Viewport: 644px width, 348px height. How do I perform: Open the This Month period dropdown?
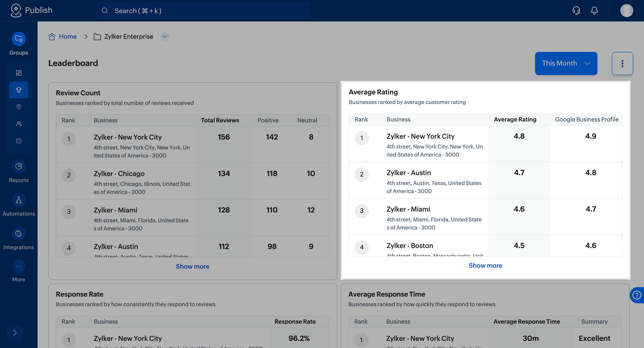coord(566,64)
